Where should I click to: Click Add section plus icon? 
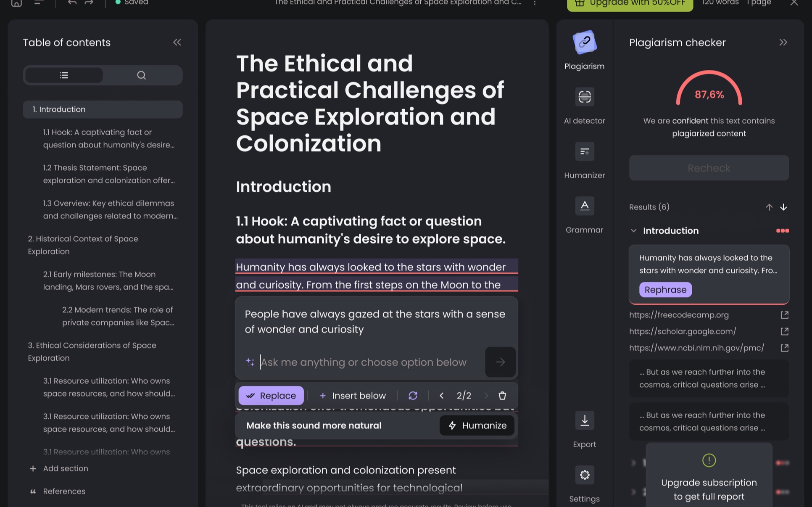point(33,468)
